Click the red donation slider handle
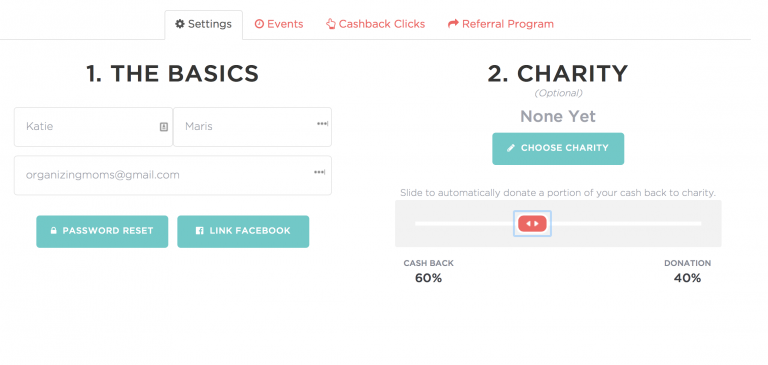The width and height of the screenshot is (768, 365). click(532, 223)
